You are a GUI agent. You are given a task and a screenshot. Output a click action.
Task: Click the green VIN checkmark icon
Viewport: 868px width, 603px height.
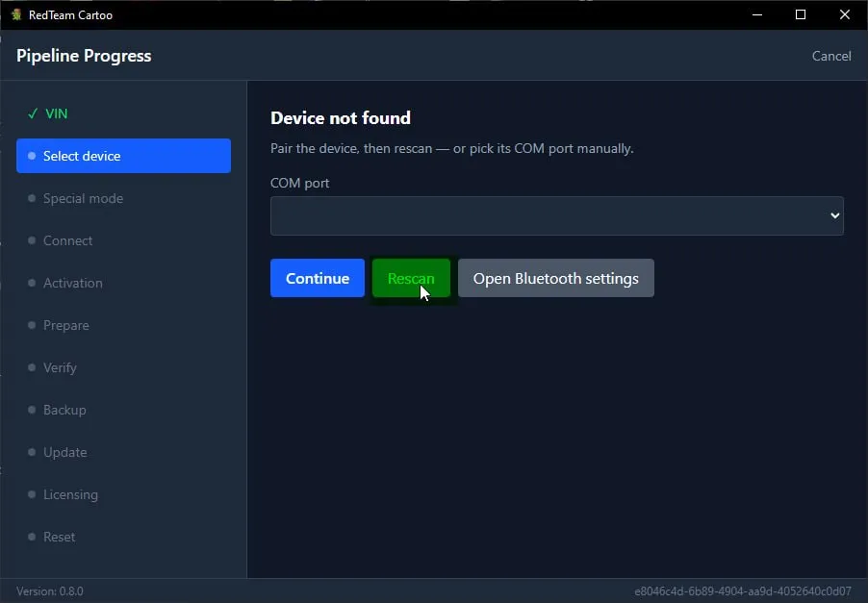tap(33, 113)
